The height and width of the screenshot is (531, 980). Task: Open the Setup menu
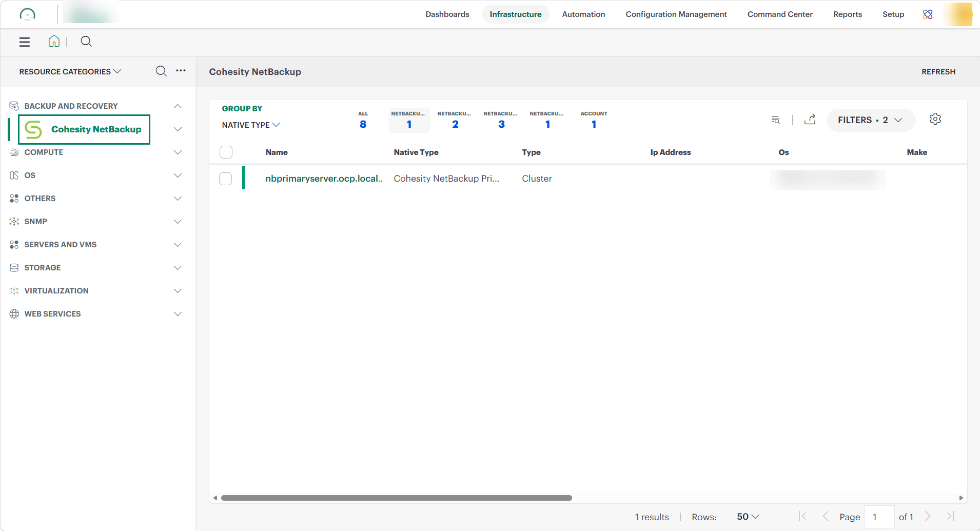pyautogui.click(x=893, y=14)
